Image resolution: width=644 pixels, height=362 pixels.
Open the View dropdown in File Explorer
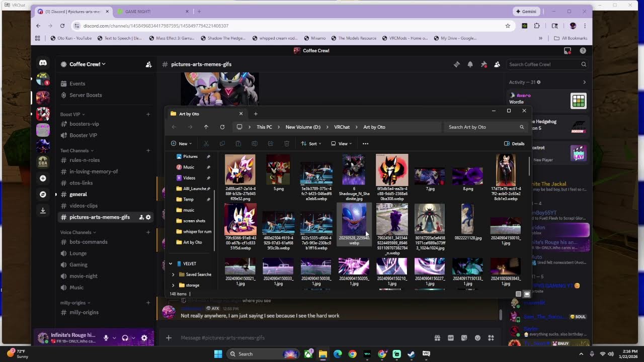pos(341,144)
